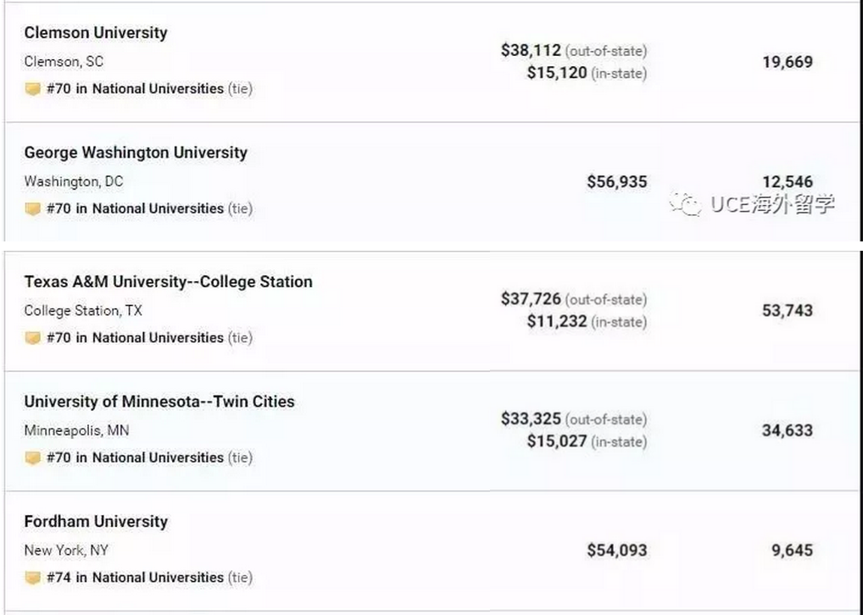The width and height of the screenshot is (868, 615).
Task: Click the ranking badge icon under Texas A&M
Action: click(x=33, y=338)
